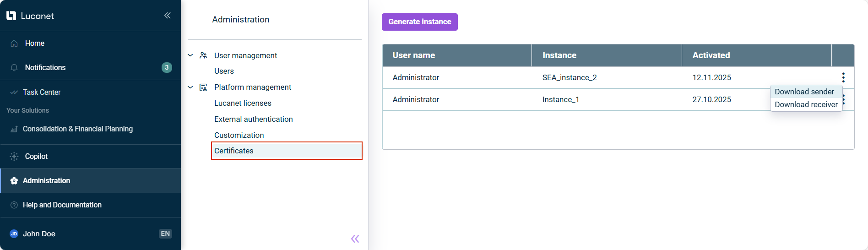The width and height of the screenshot is (868, 250).
Task: Open Consolidation & Financial Planning solution
Action: [78, 129]
